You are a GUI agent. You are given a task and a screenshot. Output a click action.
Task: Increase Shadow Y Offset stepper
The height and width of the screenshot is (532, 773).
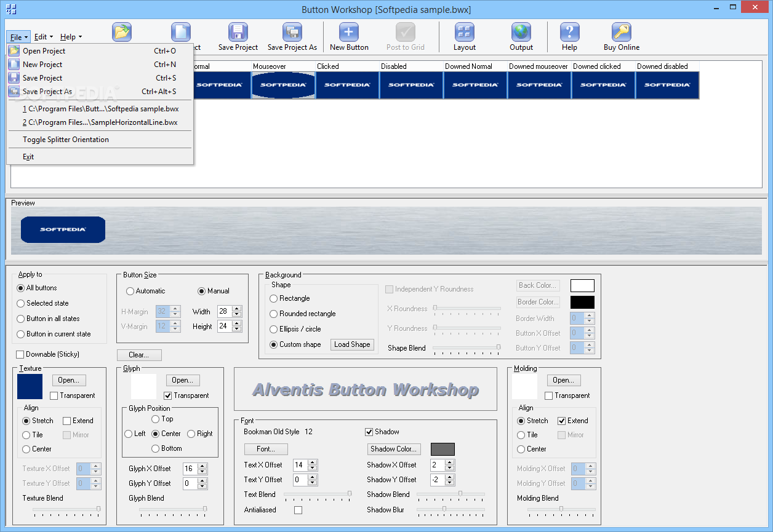[x=451, y=477]
